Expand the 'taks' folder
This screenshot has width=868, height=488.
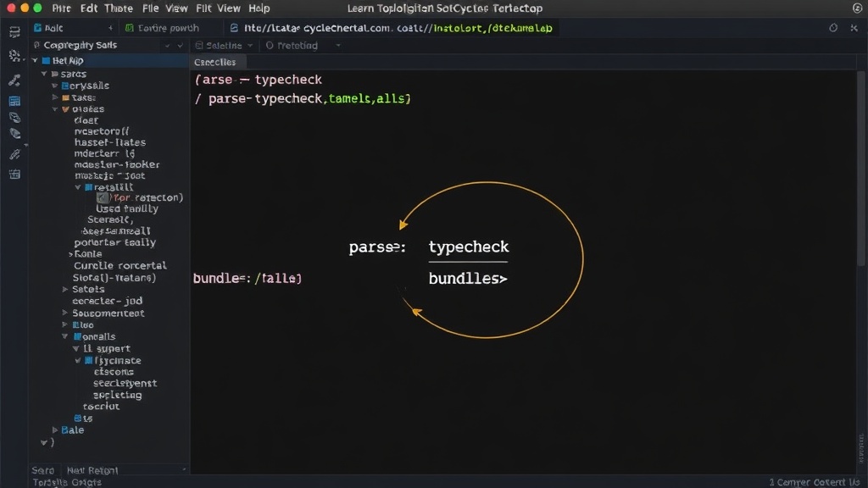pyautogui.click(x=55, y=97)
